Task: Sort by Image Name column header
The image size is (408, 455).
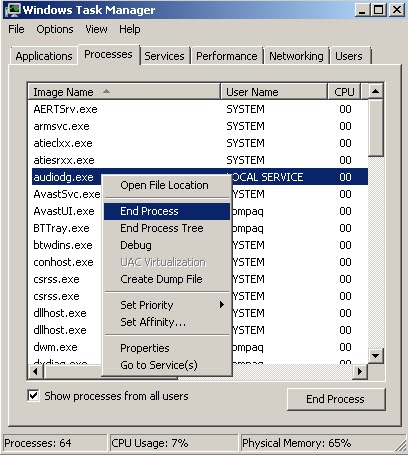Action: click(124, 92)
